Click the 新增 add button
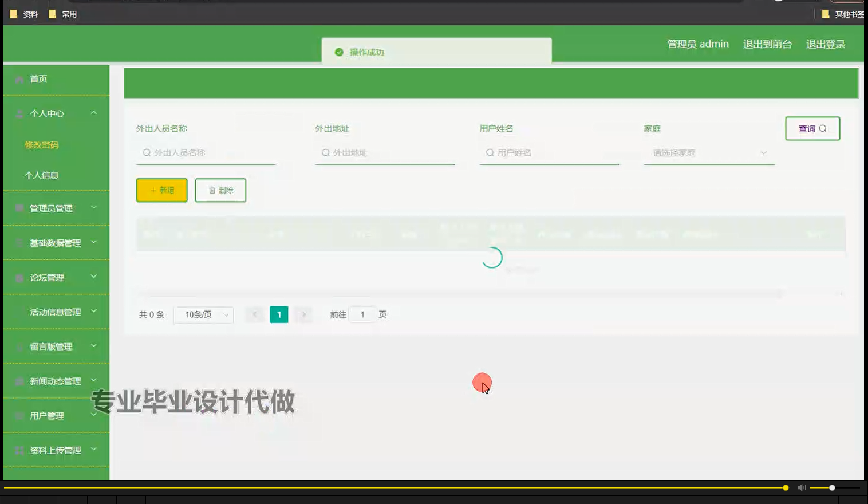The width and height of the screenshot is (868, 504). pos(161,190)
